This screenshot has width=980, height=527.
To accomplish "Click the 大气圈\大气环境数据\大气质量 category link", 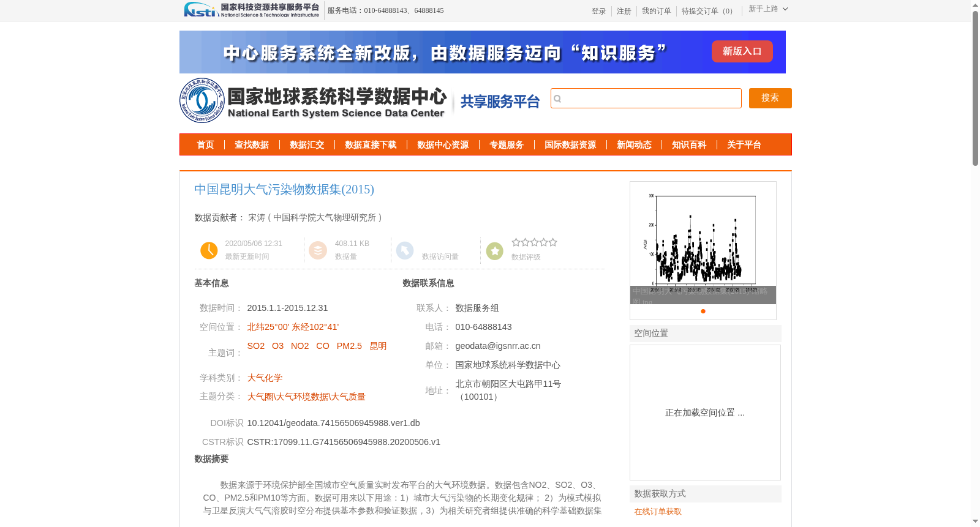I will click(x=306, y=397).
